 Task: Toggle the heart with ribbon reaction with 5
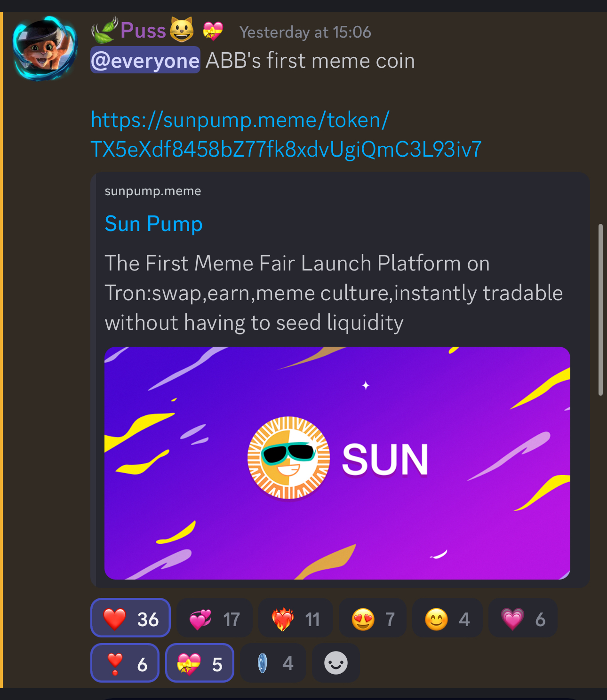click(x=200, y=663)
